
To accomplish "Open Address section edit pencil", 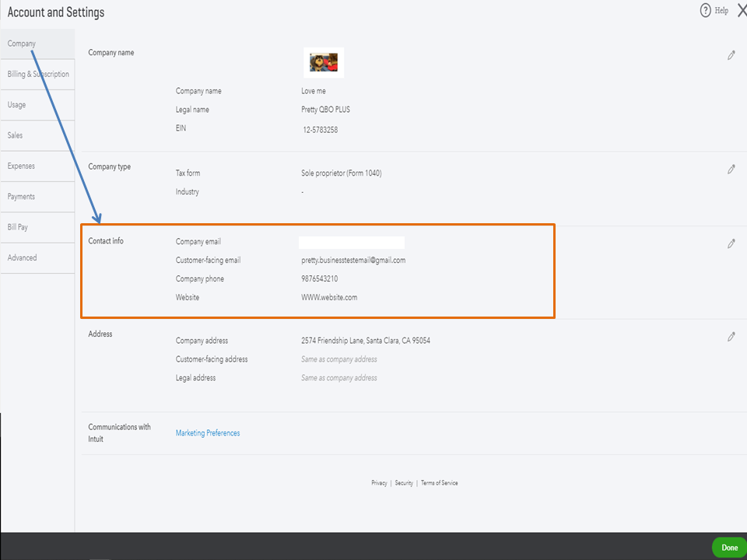I will click(731, 337).
